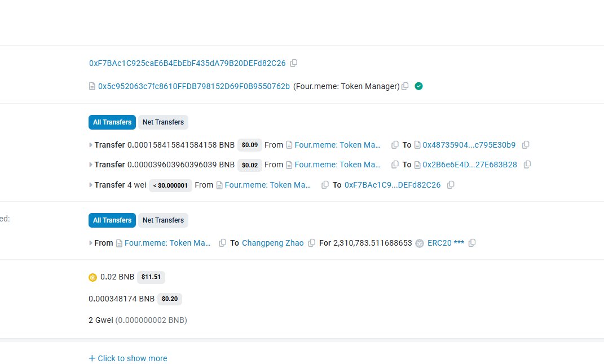Click the $0.20 transaction fee badge
This screenshot has width=604, height=364.
(170, 299)
